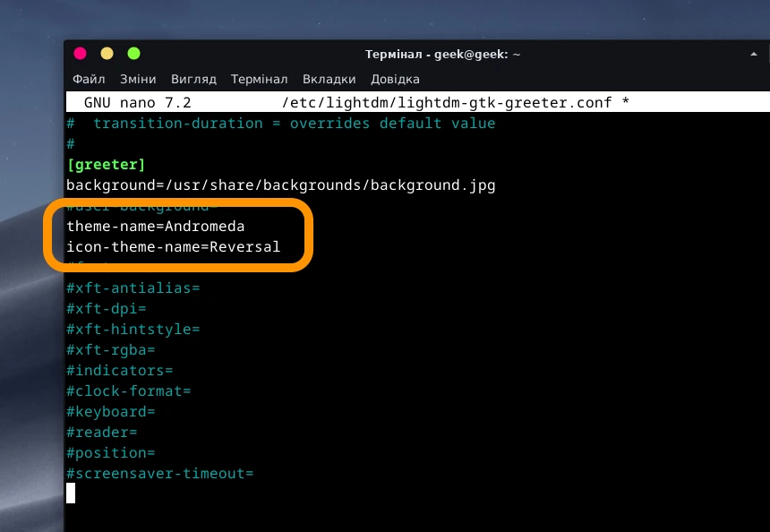Open the Термінал menu
The height and width of the screenshot is (532, 770).
[260, 79]
